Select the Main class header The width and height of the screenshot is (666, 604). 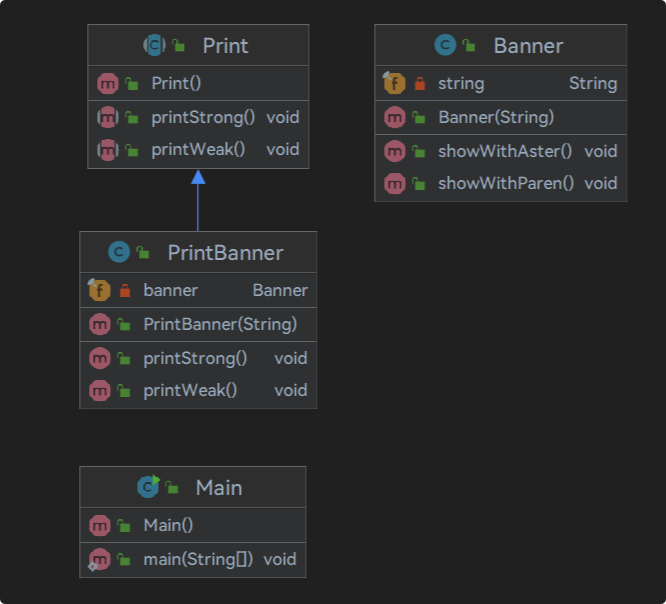192,487
